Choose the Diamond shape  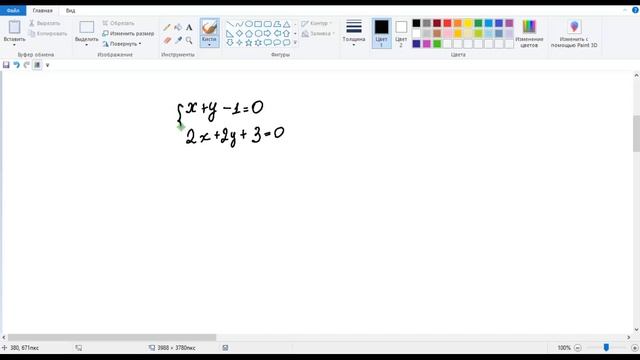tap(239, 33)
